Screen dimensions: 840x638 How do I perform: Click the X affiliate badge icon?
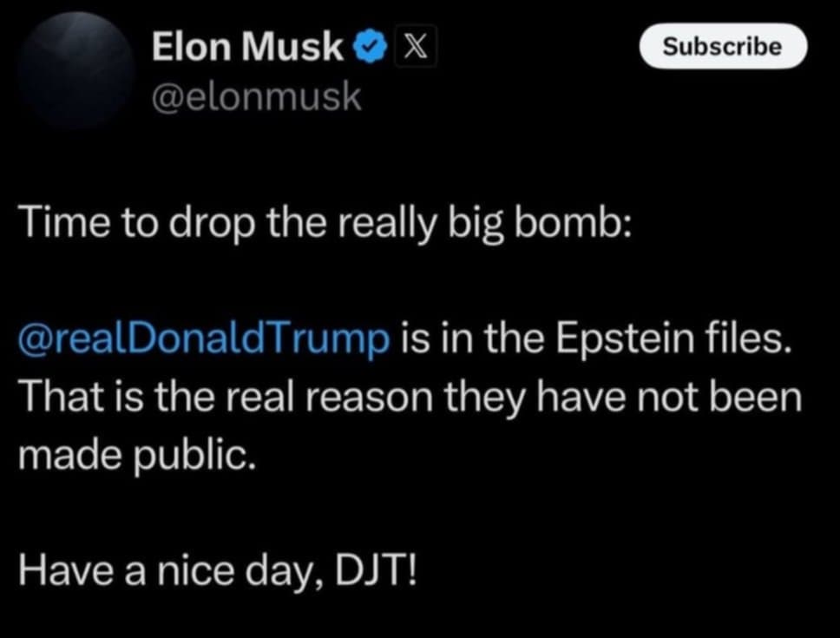click(x=415, y=47)
